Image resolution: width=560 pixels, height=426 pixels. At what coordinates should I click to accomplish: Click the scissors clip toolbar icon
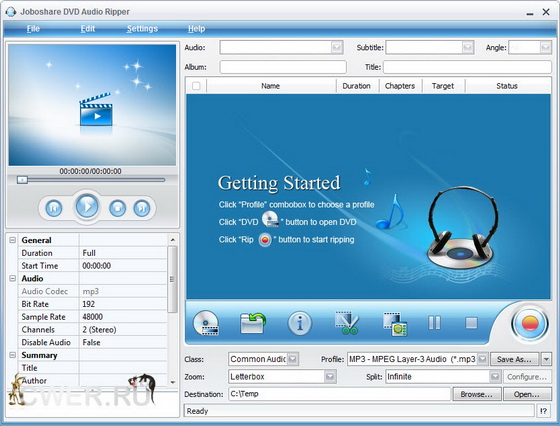(347, 323)
